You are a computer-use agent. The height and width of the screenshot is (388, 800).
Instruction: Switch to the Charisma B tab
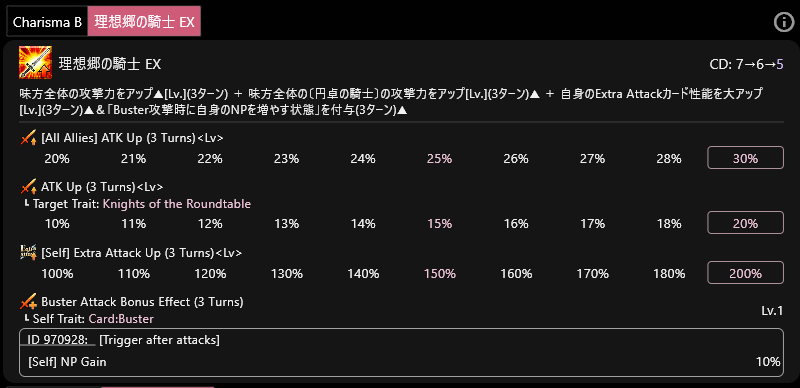(x=47, y=22)
